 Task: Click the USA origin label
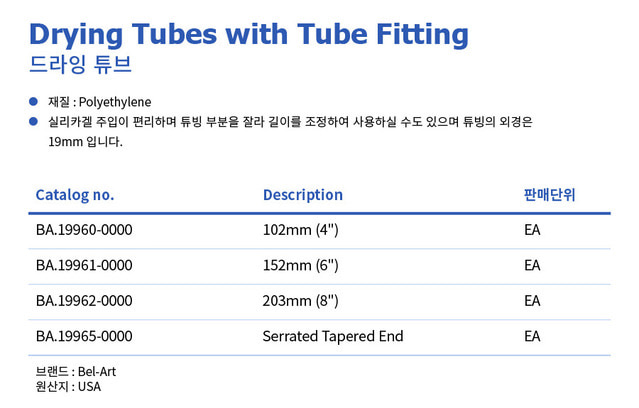pyautogui.click(x=89, y=386)
